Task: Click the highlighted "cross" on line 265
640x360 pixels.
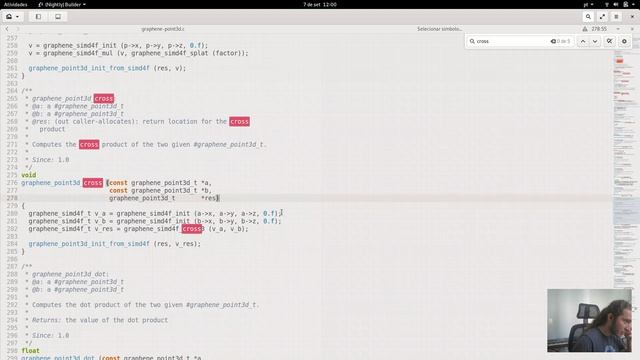Action: point(104,98)
